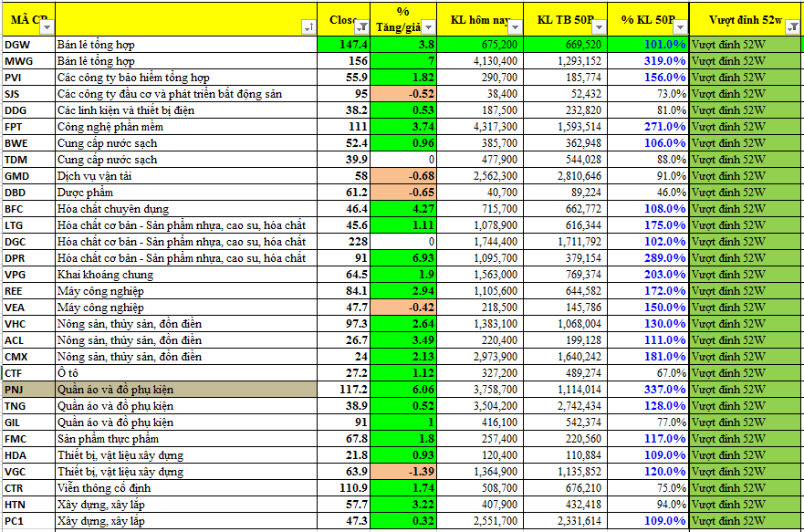
Task: Open the MÃ CP column filter dropdown
Action: point(47,27)
